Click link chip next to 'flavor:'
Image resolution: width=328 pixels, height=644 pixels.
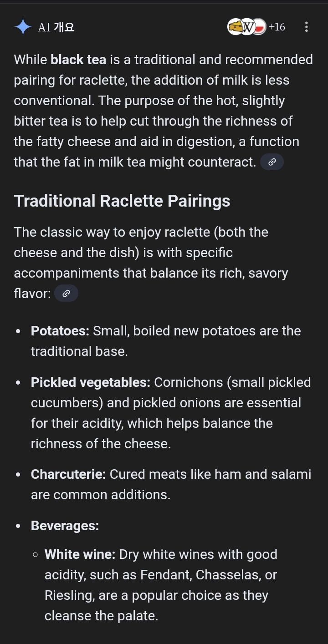[66, 294]
